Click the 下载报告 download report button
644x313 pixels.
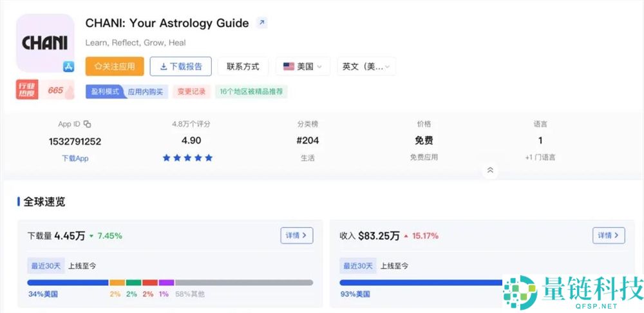tap(181, 66)
